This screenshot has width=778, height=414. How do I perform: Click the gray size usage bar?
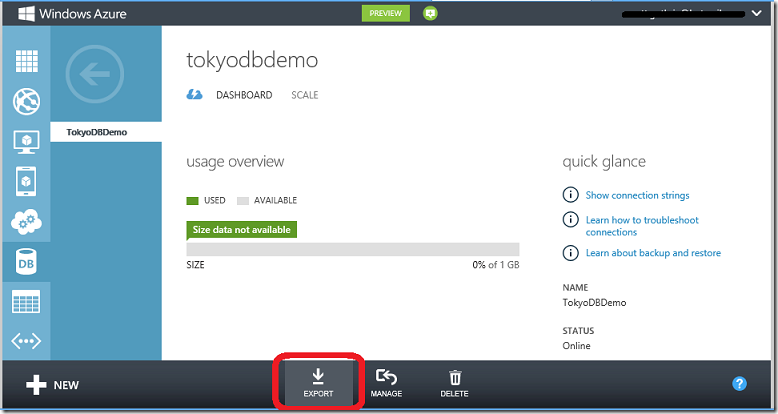(353, 249)
